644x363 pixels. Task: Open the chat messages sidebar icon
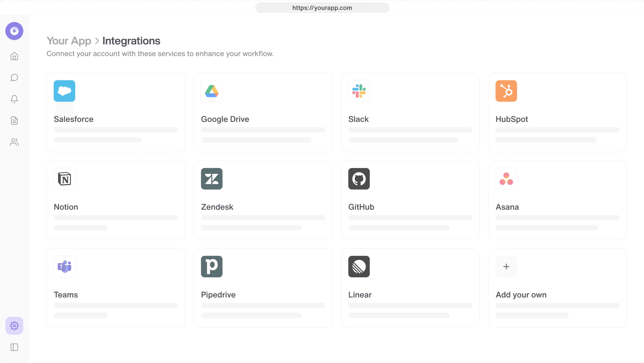[14, 78]
